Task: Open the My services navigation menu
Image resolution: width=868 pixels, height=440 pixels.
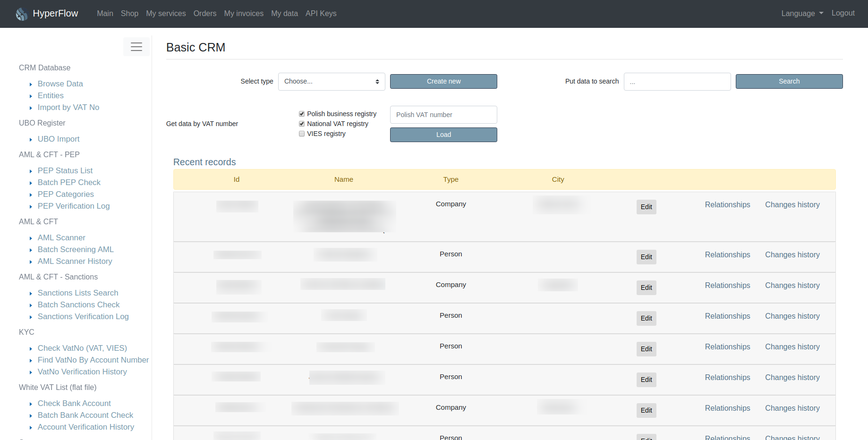Action: tap(166, 13)
